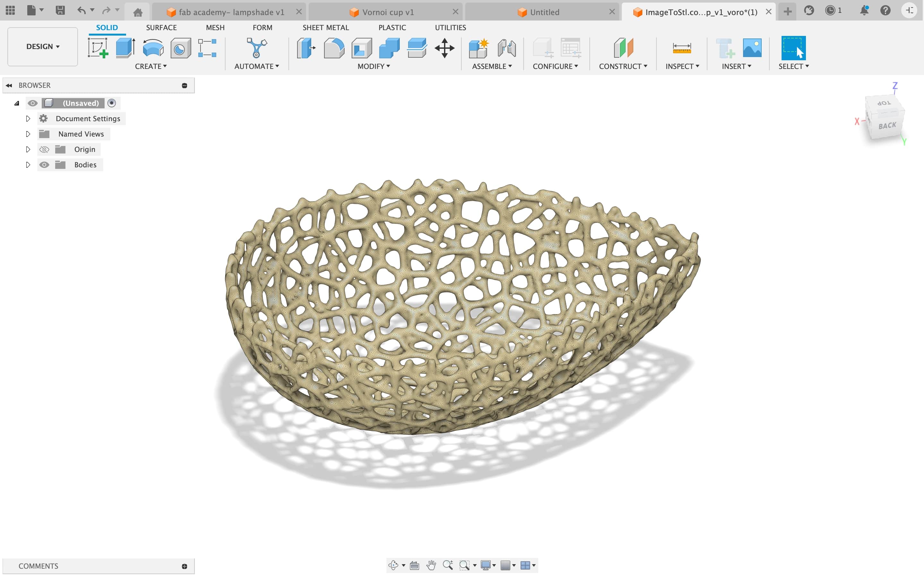Activate the Unsaved component radio button
This screenshot has width=924, height=577.
[112, 103]
